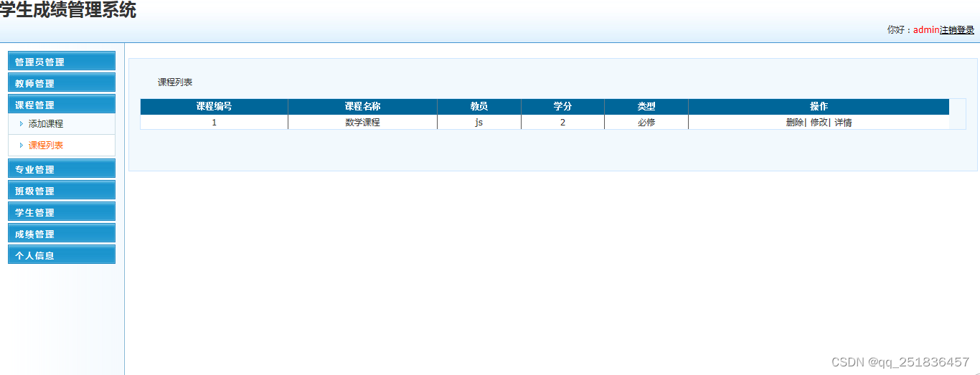The image size is (980, 375).
Task: Click the 操作 column header
Action: click(x=819, y=106)
